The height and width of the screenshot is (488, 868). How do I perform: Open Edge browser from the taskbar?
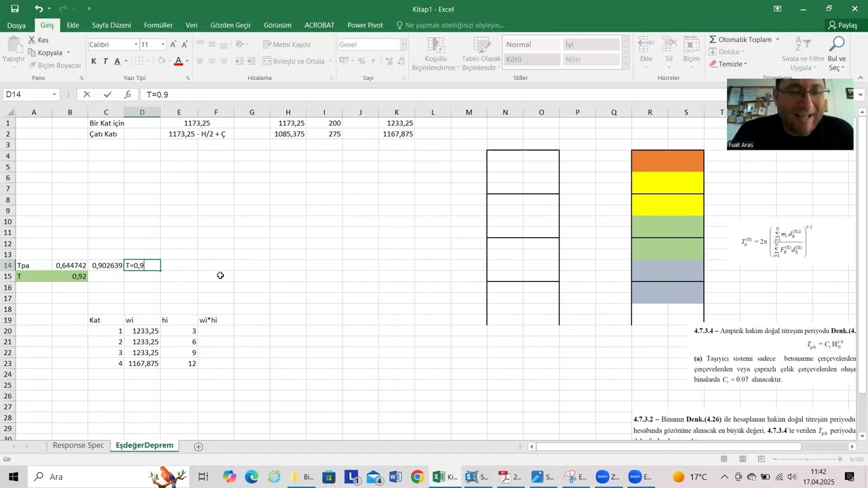[x=252, y=477]
